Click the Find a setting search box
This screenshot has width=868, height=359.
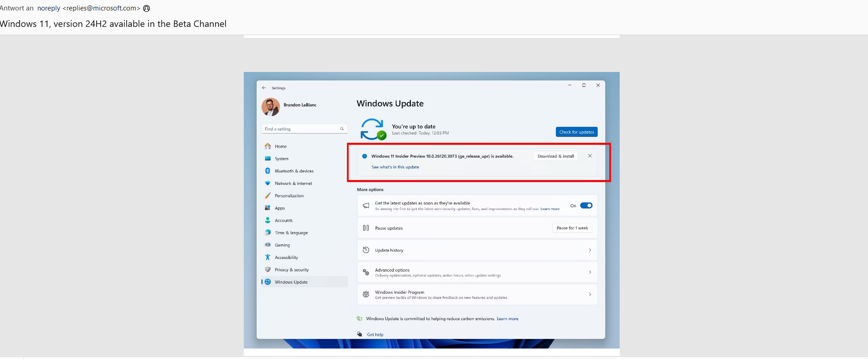tap(304, 129)
